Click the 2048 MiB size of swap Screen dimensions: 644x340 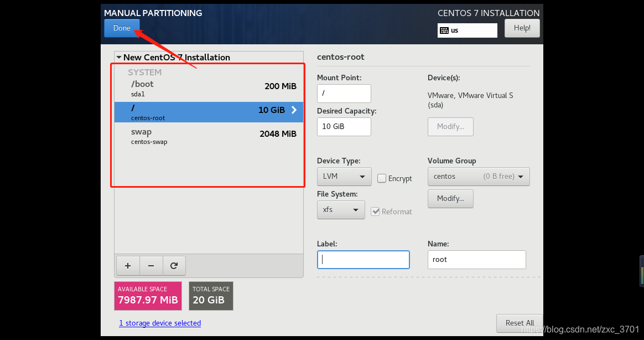pyautogui.click(x=278, y=134)
